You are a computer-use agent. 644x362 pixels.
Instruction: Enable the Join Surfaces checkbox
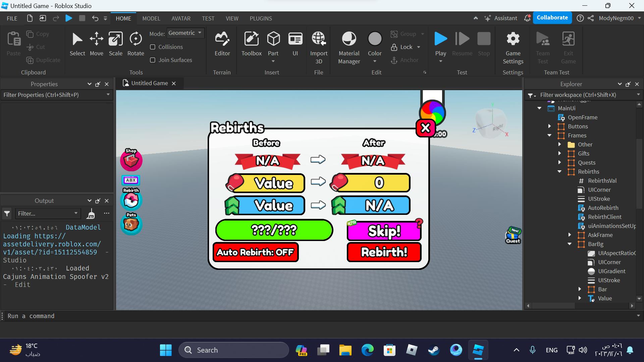click(x=153, y=60)
